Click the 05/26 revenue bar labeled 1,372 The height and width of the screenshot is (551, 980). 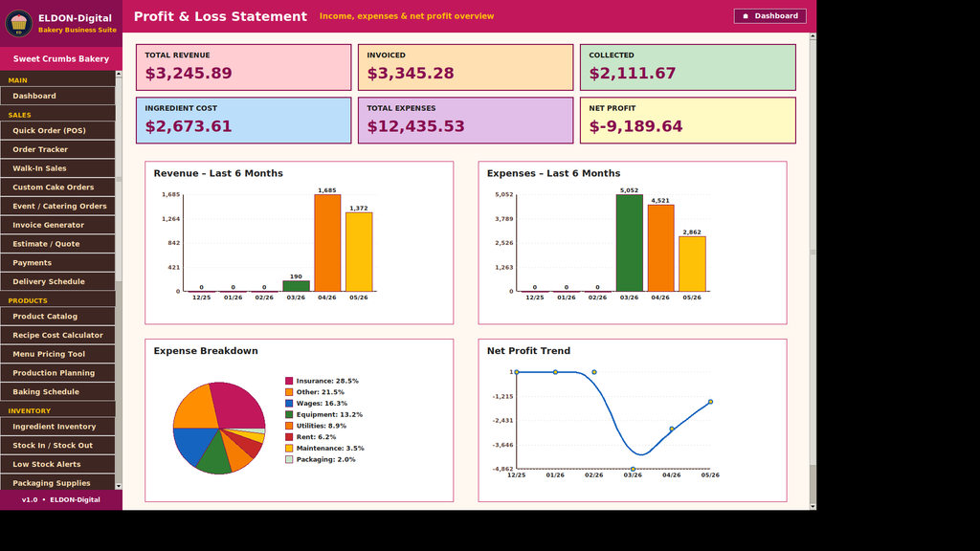click(359, 252)
